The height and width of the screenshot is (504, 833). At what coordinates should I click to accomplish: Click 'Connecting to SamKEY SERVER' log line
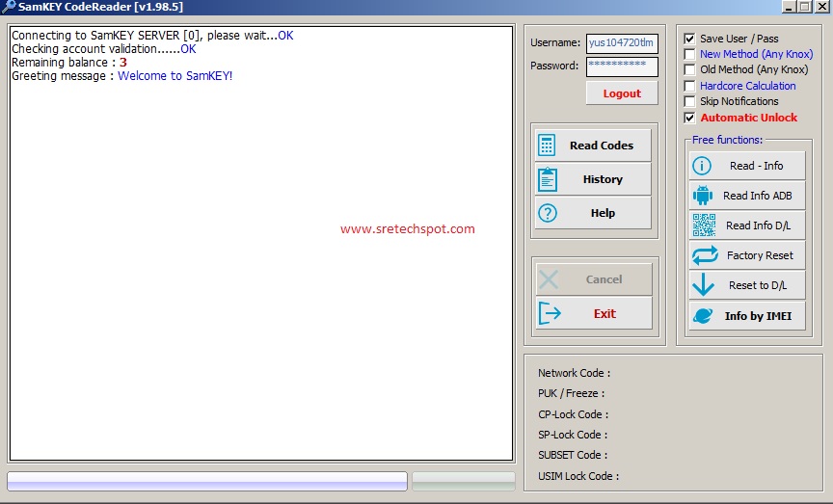coord(152,36)
